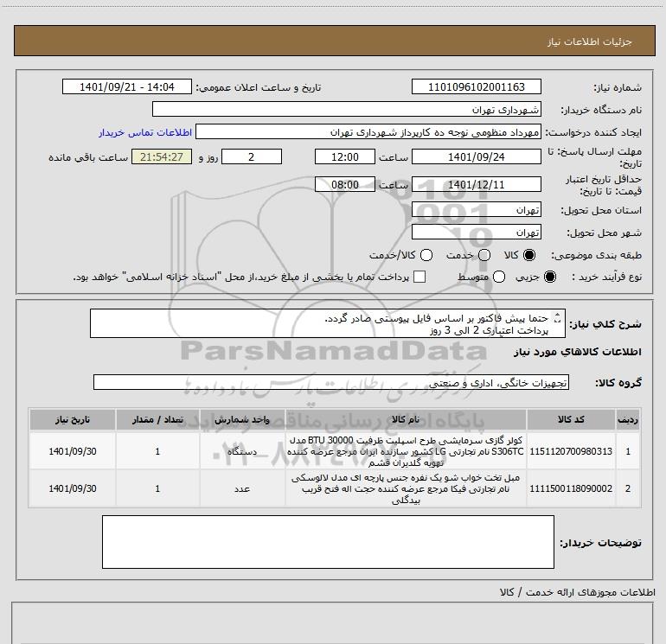Click the ردیف column header

tap(628, 419)
